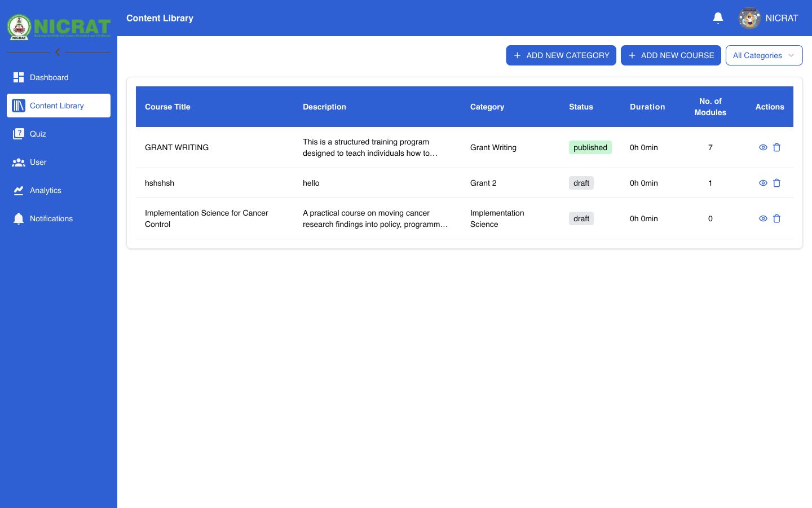
Task: Click the NICRAT username in the header
Action: click(782, 18)
